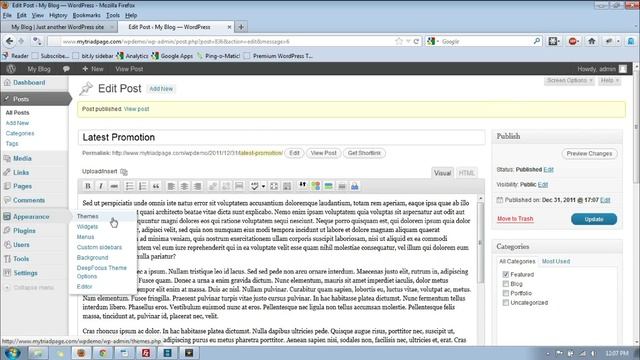The image size is (640, 360).
Task: Show the kitchen sink toolbar row
Action: coord(287,186)
